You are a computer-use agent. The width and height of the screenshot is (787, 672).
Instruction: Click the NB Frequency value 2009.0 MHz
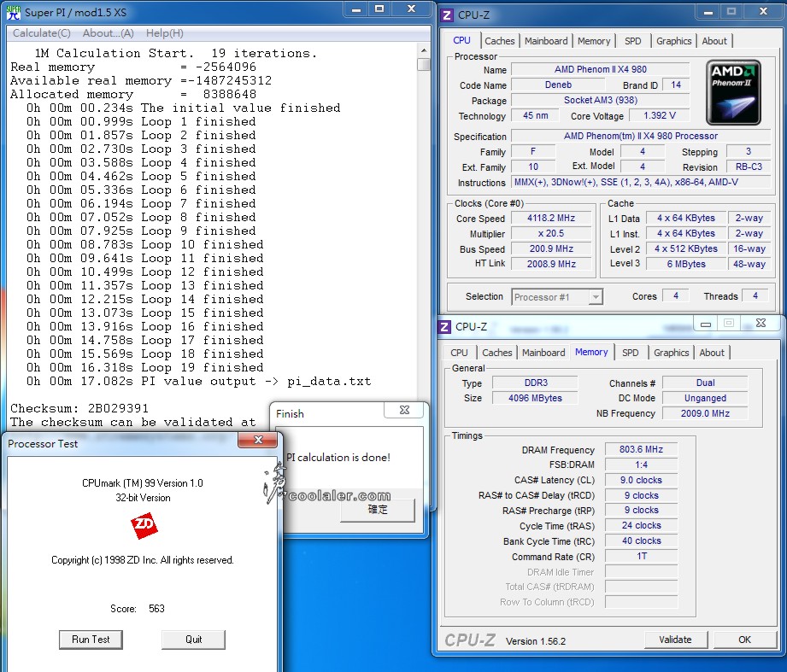coord(705,414)
